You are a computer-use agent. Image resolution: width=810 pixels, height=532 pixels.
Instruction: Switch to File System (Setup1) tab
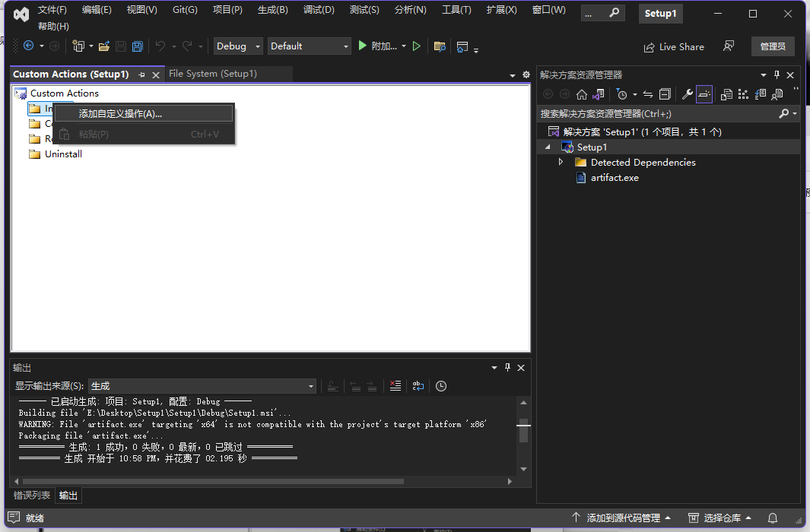[213, 74]
